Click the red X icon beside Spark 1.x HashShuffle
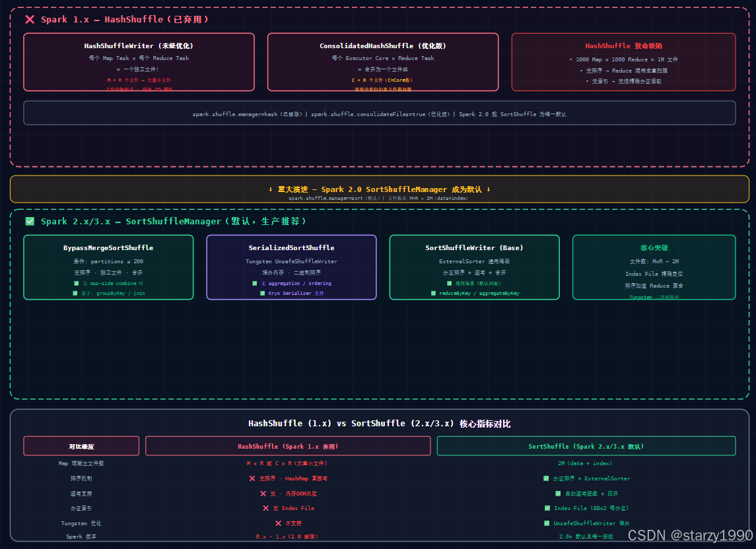The image size is (756, 549). [x=30, y=19]
